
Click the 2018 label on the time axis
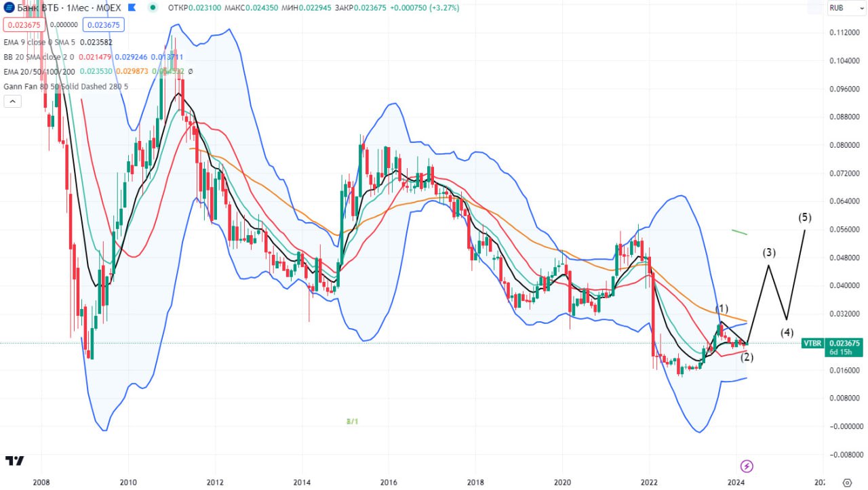475,483
